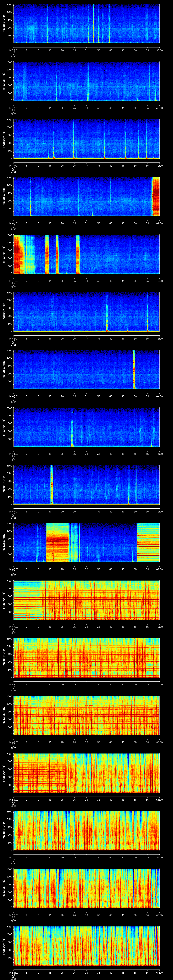Click the spectrogram panel starting at 14:40:00
This screenshot has height=980, width=173.
point(87,197)
